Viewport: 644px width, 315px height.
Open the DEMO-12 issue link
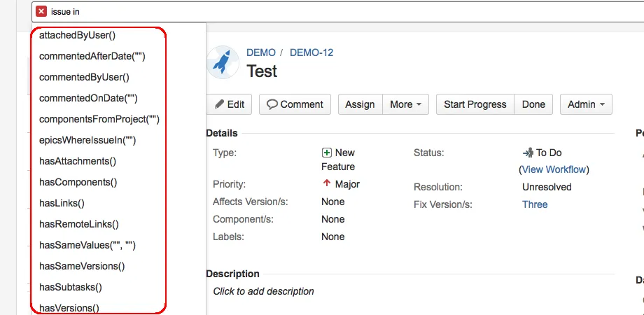coord(311,52)
